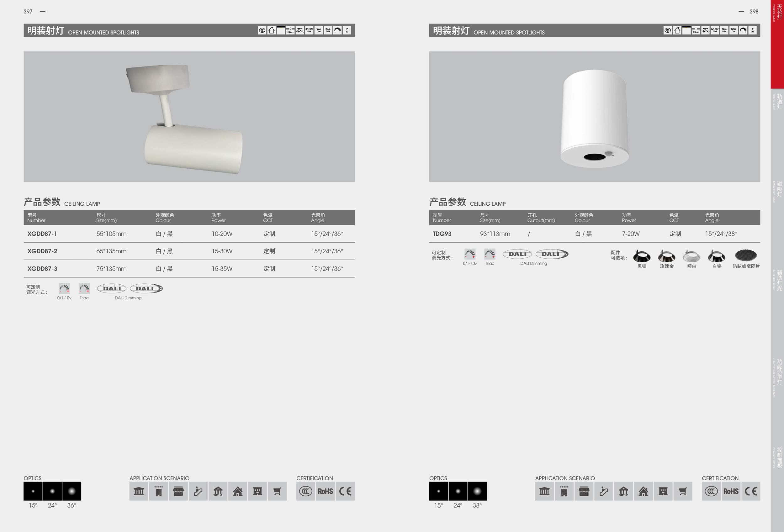Screen dimensions: 784x532
Task: Click the XGDD87-2 model number
Action: tap(42, 251)
